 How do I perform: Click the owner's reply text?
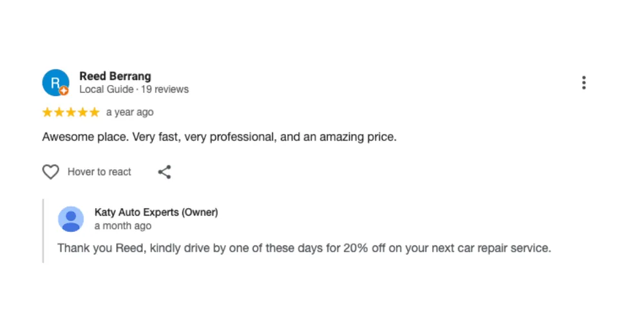point(304,248)
